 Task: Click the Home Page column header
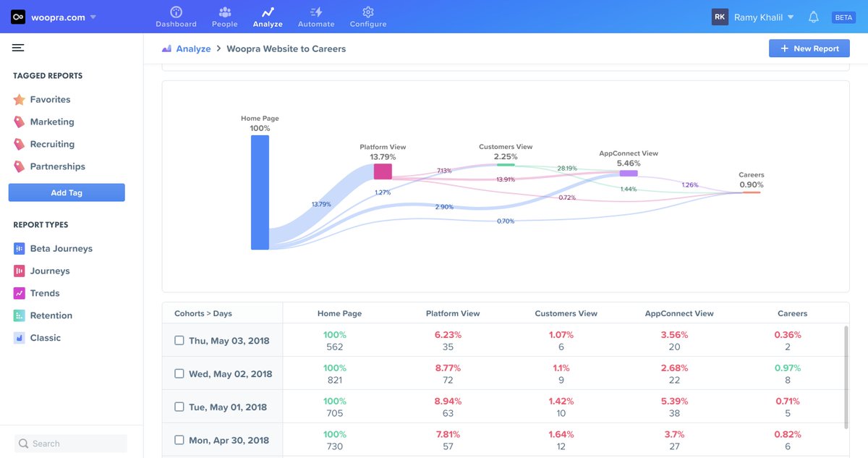[x=339, y=313]
